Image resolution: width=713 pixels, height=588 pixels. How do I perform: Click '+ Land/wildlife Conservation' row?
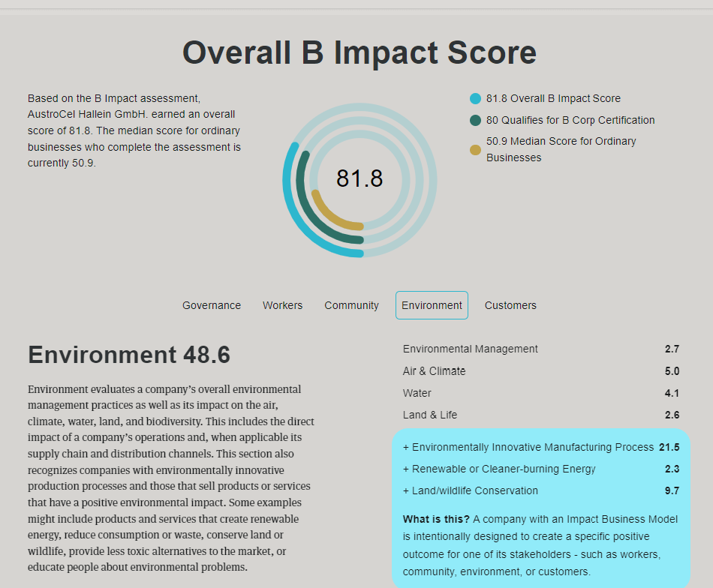[x=541, y=490]
